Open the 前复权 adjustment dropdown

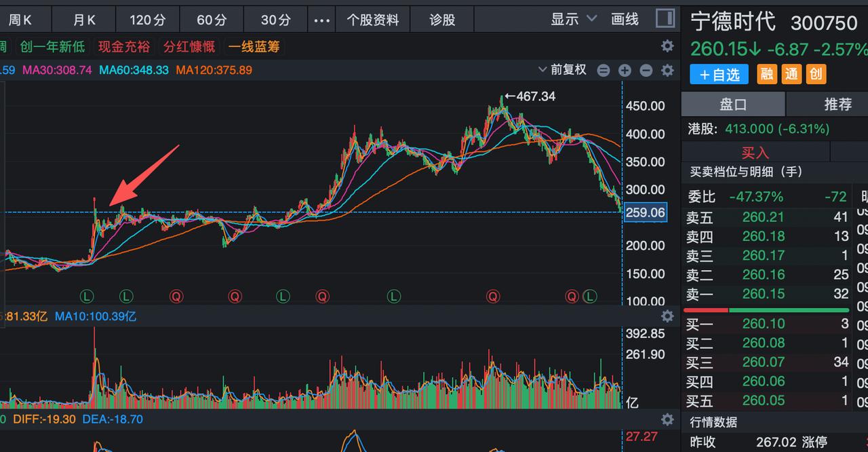coord(562,70)
